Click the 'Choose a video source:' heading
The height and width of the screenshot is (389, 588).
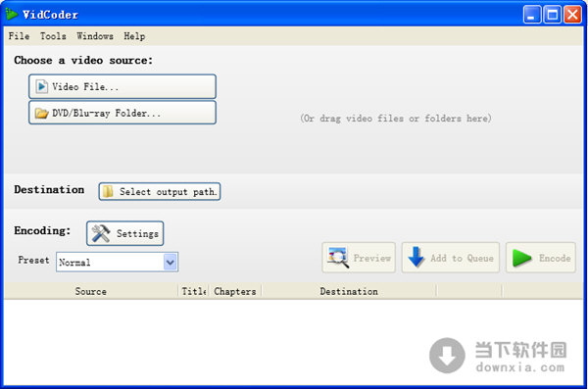pos(83,60)
